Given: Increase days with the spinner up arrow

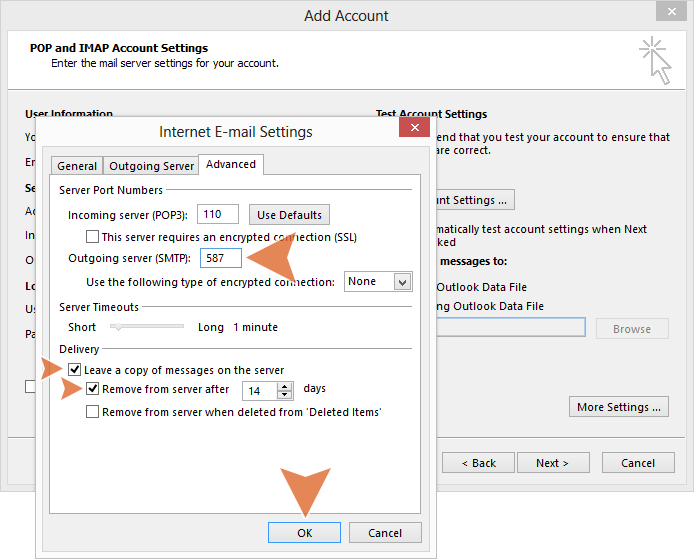Looking at the screenshot, I should (285, 386).
